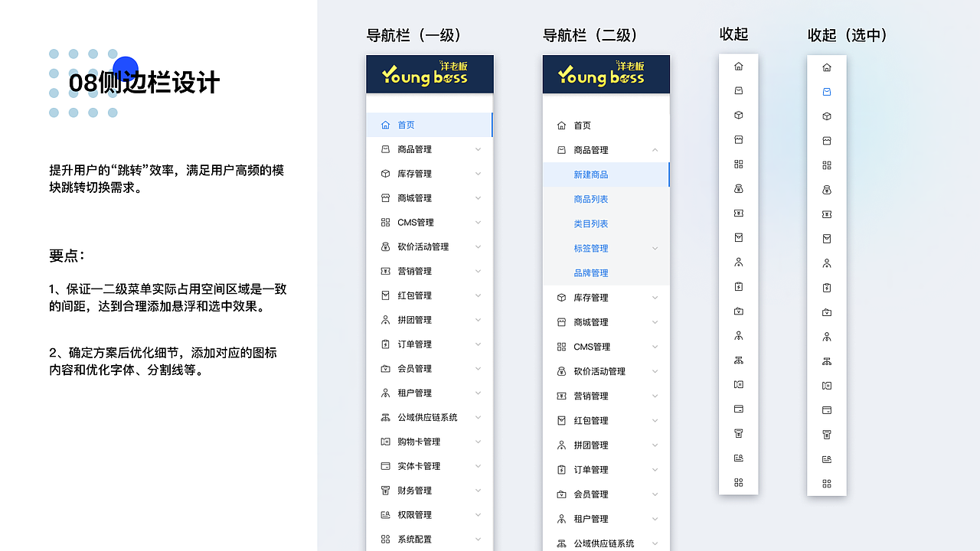Collapse the expanded 商品管理 submenu
This screenshot has width=980, height=551.
pos(655,150)
